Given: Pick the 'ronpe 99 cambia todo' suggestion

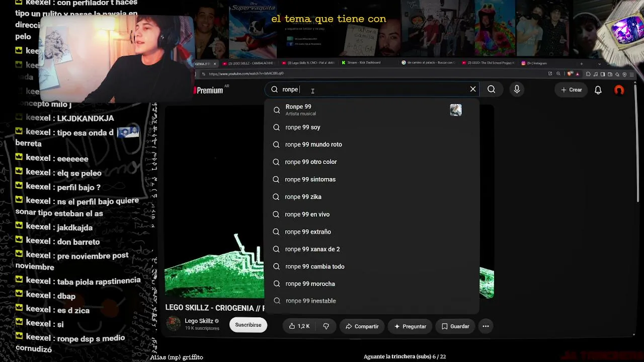Looking at the screenshot, I should click(372, 266).
